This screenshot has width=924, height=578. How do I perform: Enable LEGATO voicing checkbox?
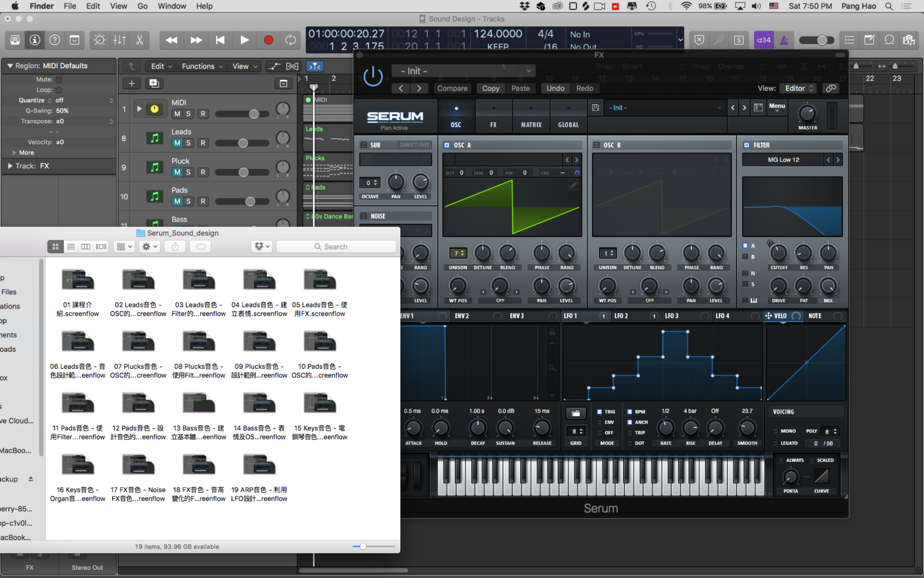tap(775, 443)
